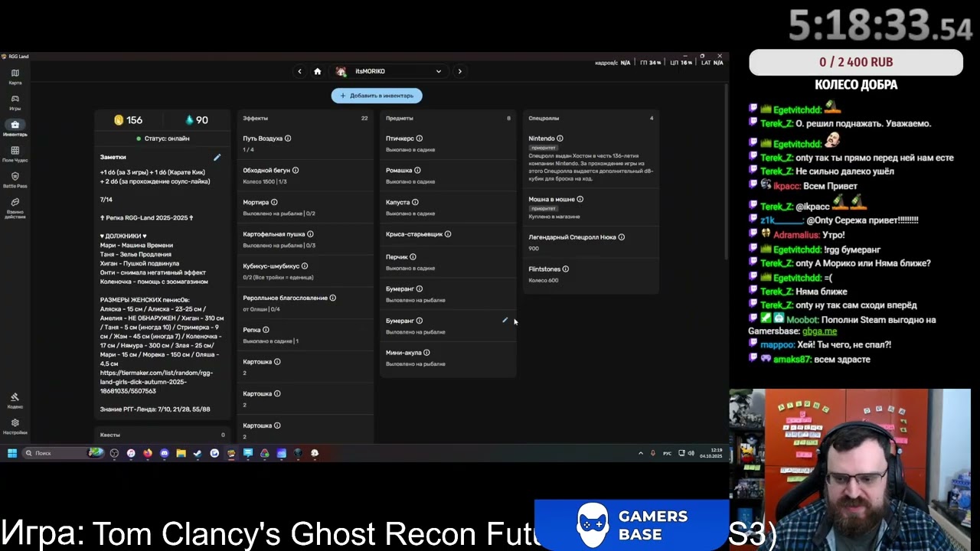The width and height of the screenshot is (980, 551).
Task: Show info for Мошна в мошне
Action: pyautogui.click(x=580, y=199)
